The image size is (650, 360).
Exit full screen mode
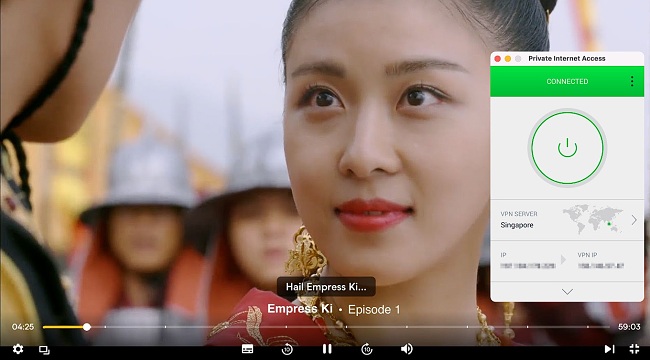(x=634, y=349)
